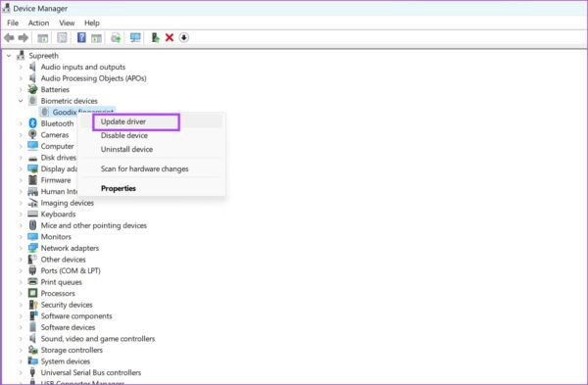Select Uninstall device menu entry
Viewport: 588px width, 385px height.
point(126,149)
